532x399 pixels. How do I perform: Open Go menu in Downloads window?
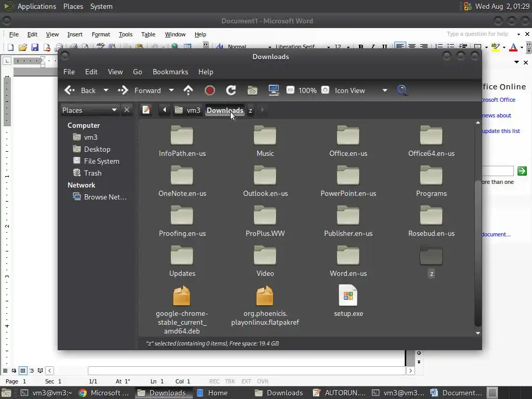click(x=137, y=72)
